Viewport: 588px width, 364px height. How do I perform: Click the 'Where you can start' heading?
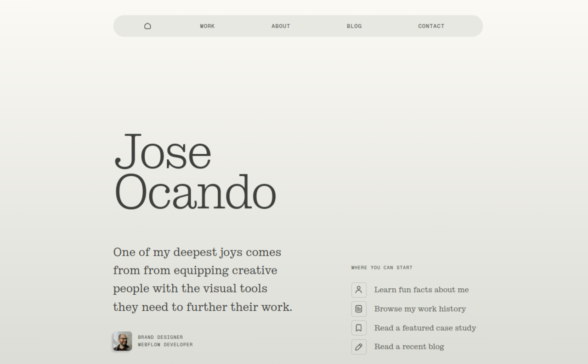tap(382, 268)
